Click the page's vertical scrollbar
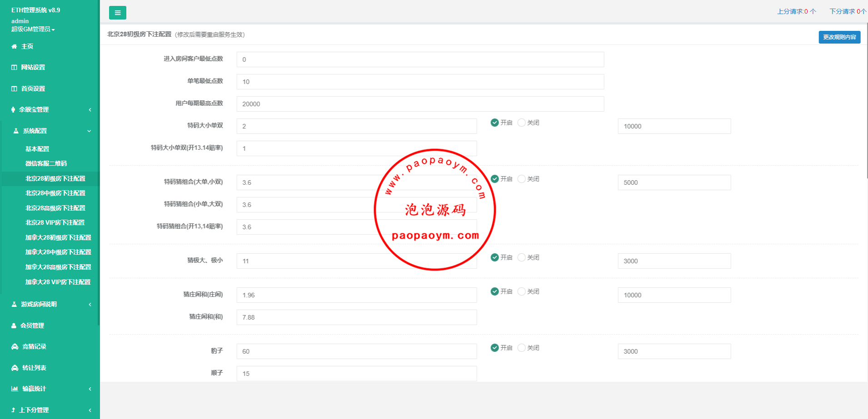This screenshot has width=868, height=419. click(x=867, y=100)
